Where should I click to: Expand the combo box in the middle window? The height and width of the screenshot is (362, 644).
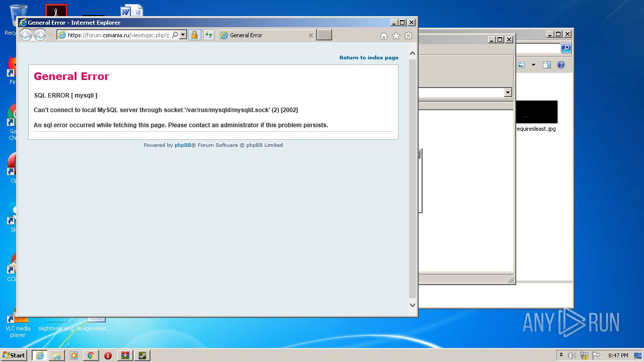pyautogui.click(x=508, y=93)
